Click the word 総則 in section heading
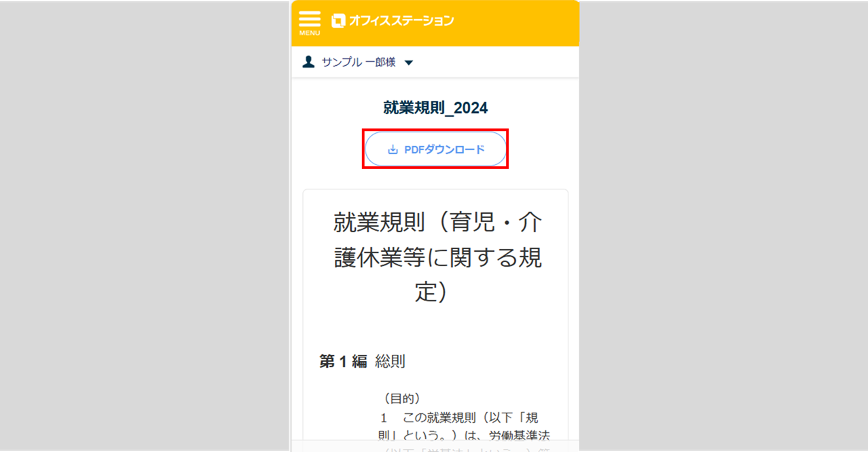The image size is (868, 452). [x=390, y=361]
